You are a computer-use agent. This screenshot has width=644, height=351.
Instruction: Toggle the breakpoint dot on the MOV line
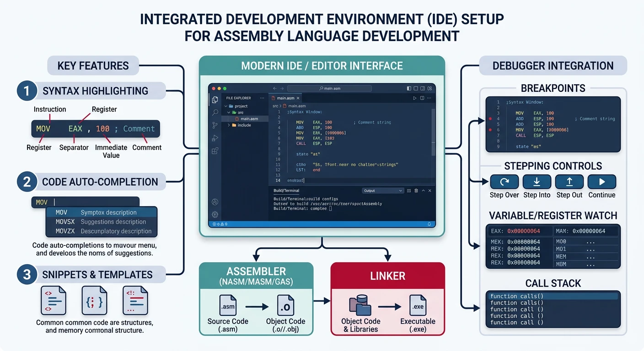(x=490, y=119)
